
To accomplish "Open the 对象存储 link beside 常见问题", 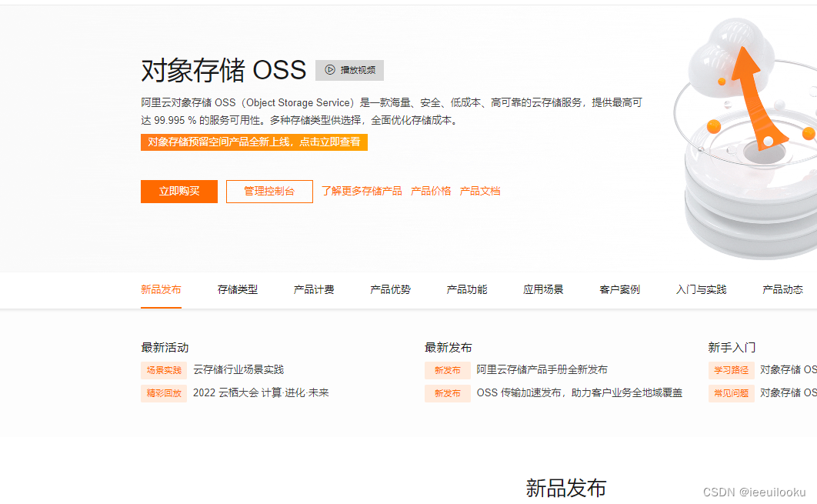I will click(789, 393).
